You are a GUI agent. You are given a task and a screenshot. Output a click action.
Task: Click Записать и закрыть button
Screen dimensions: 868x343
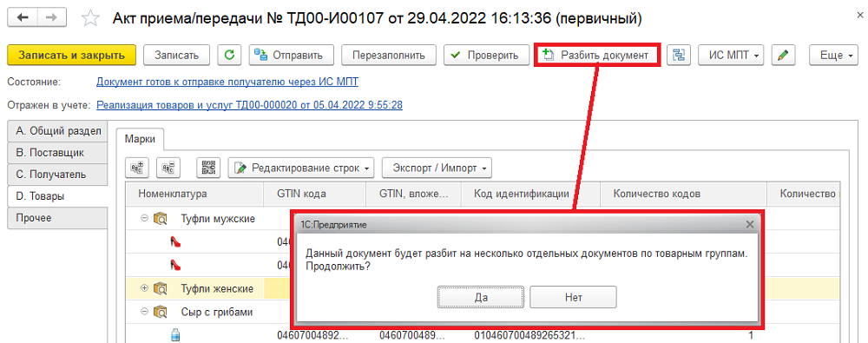(x=71, y=55)
